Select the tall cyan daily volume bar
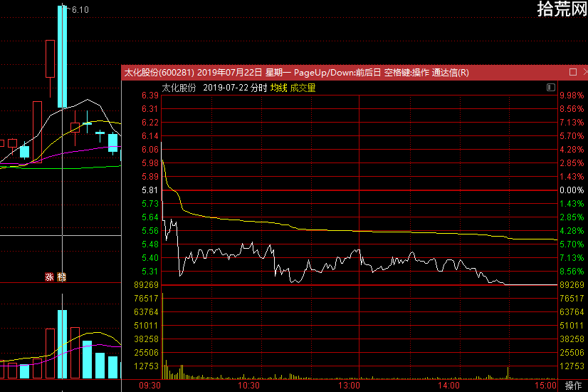Image resolution: width=588 pixels, height=392 pixels. [x=62, y=344]
